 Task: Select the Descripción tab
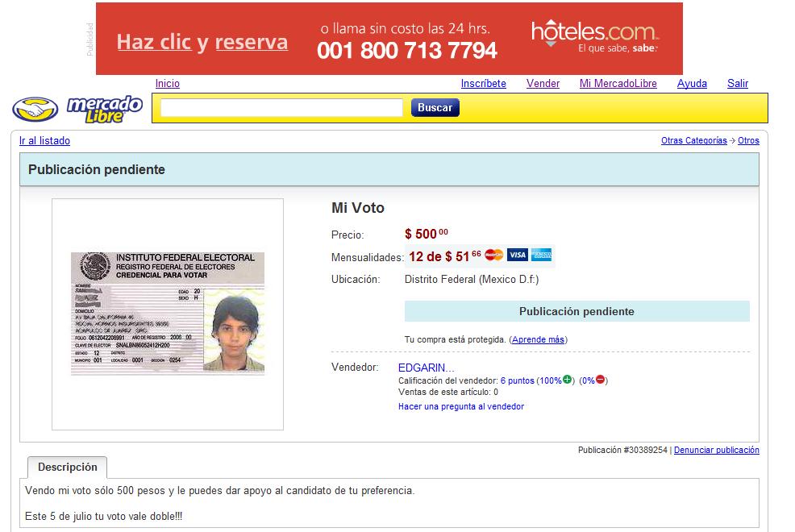coord(68,468)
